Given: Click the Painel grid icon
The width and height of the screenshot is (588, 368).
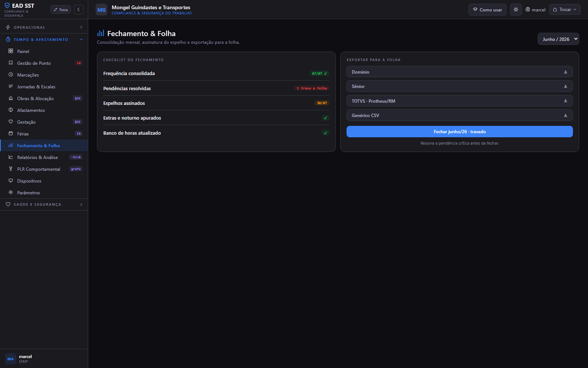Looking at the screenshot, I should 11,51.
